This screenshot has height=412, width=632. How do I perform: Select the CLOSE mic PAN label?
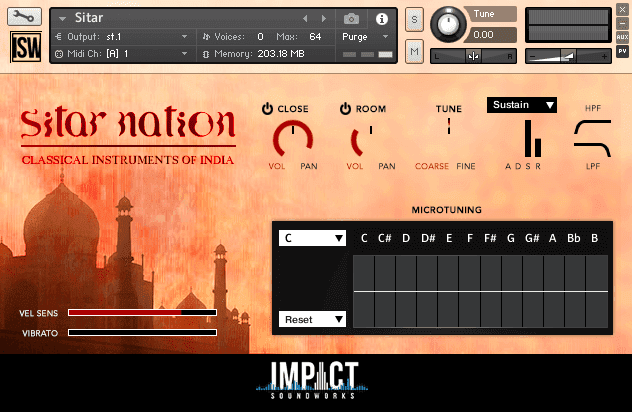[309, 166]
